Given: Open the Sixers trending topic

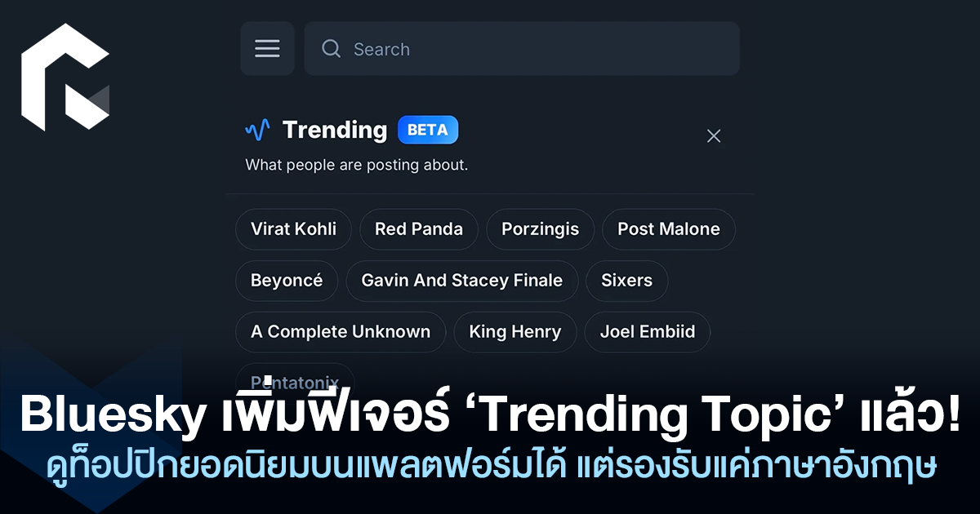Looking at the screenshot, I should [x=626, y=281].
